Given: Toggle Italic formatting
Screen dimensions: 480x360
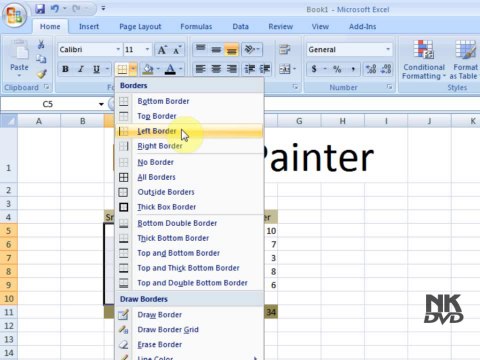Looking at the screenshot, I should (81, 69).
